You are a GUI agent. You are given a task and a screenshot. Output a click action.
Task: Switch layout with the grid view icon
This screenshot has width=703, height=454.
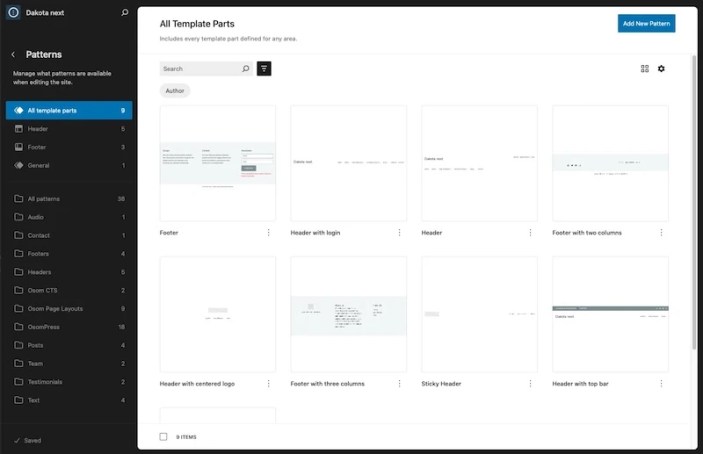click(x=645, y=69)
